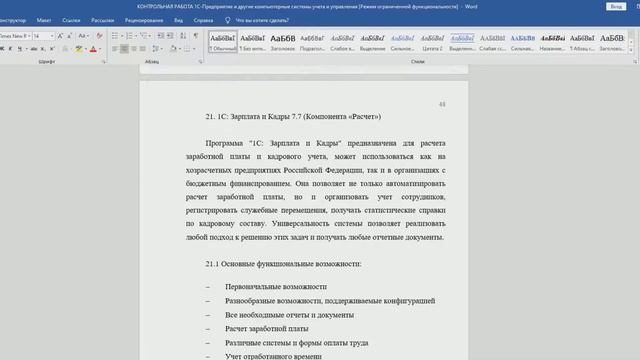Open the Справка tab

pyautogui.click(x=203, y=20)
